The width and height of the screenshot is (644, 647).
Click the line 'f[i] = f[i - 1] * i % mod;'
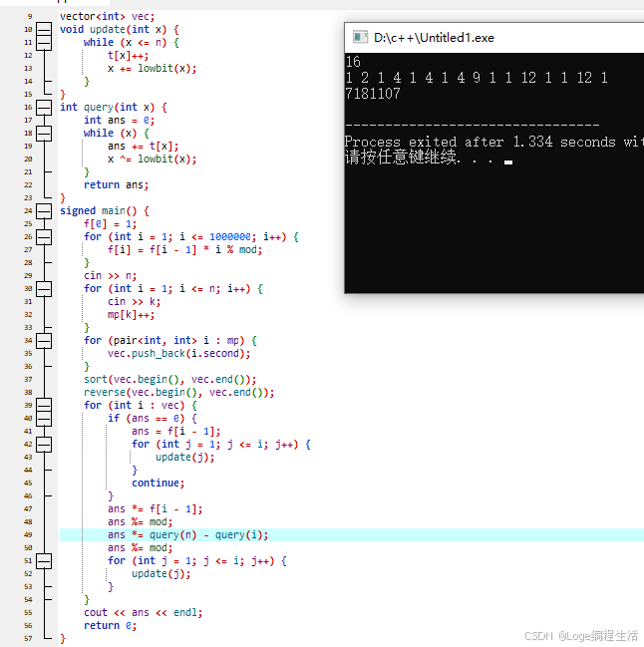tap(184, 249)
